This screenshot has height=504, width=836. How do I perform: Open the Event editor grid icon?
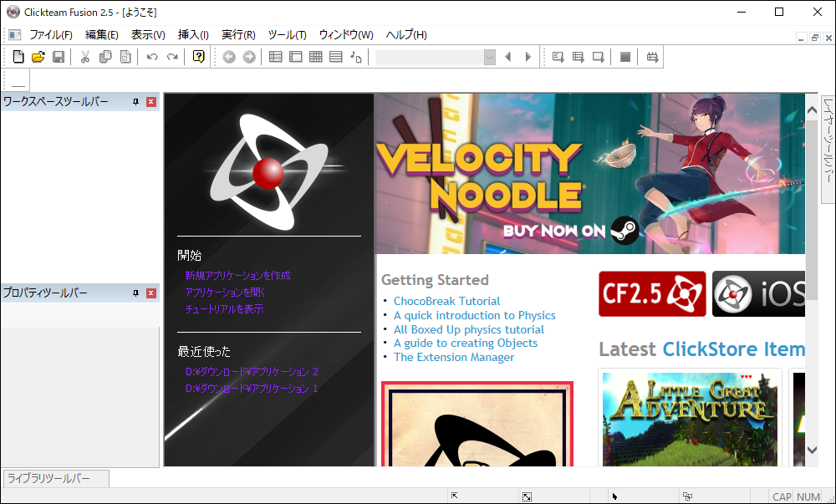(x=316, y=57)
